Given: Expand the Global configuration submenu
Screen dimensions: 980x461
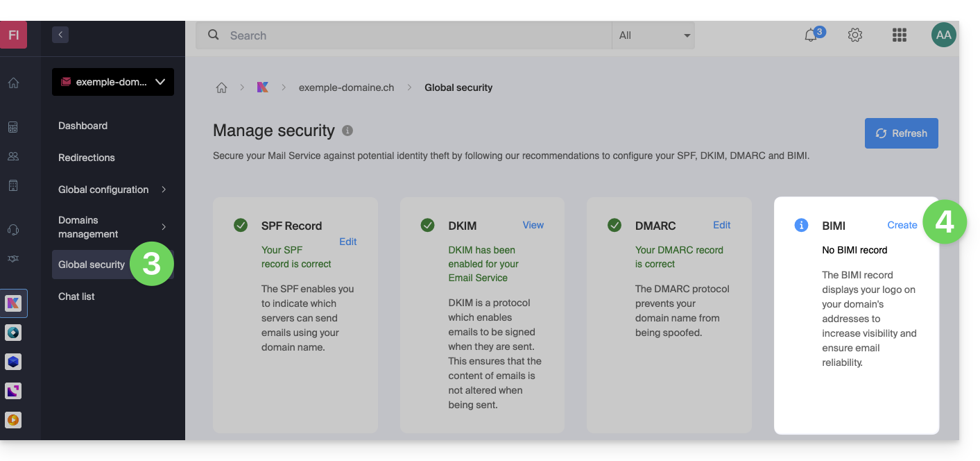Looking at the screenshot, I should (164, 190).
